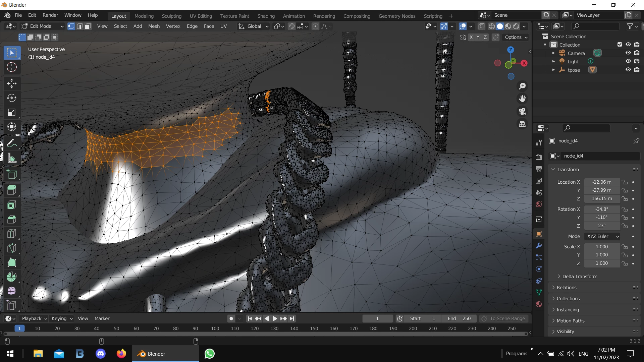This screenshot has width=644, height=362.
Task: Expand the Relations panel
Action: (567, 288)
